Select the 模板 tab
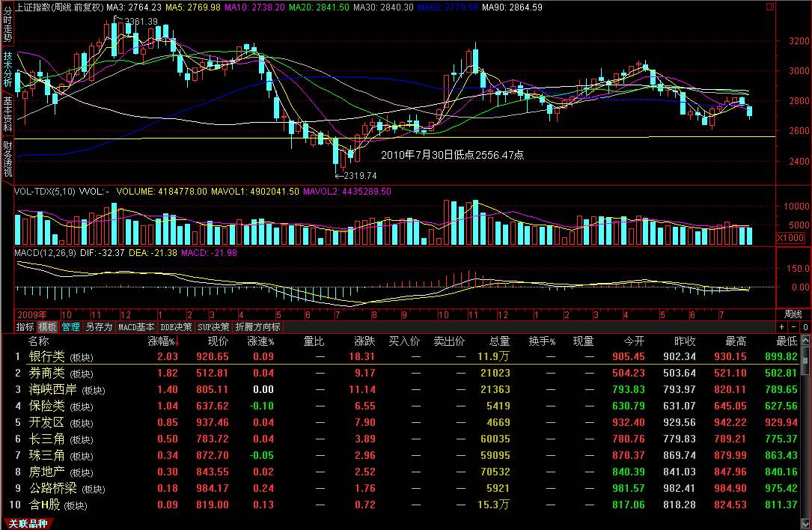The height and width of the screenshot is (530, 812). [48, 327]
